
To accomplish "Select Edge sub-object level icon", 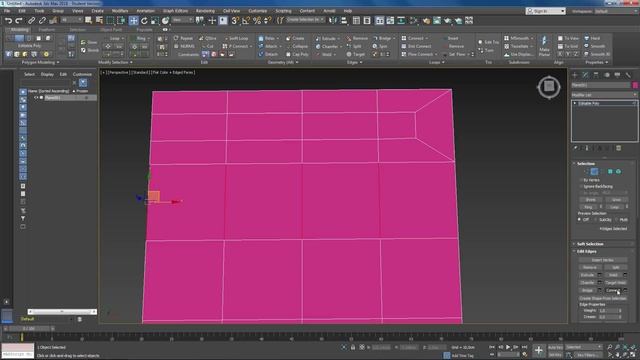I will tap(594, 172).
